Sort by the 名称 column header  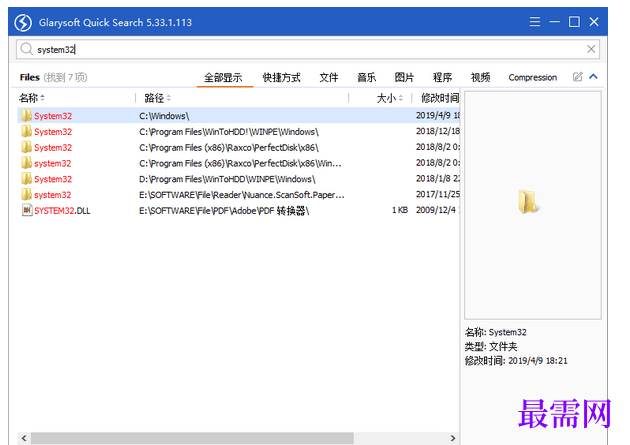coord(31,98)
